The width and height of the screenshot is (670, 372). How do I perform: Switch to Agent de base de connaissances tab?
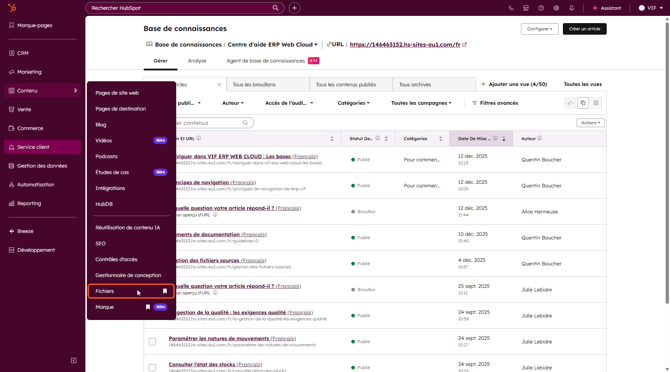click(x=273, y=61)
